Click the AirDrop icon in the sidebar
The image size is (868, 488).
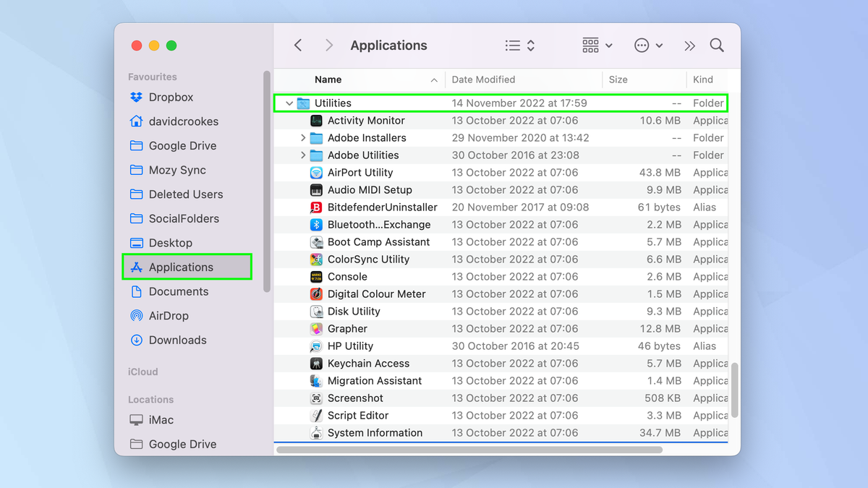click(x=137, y=315)
